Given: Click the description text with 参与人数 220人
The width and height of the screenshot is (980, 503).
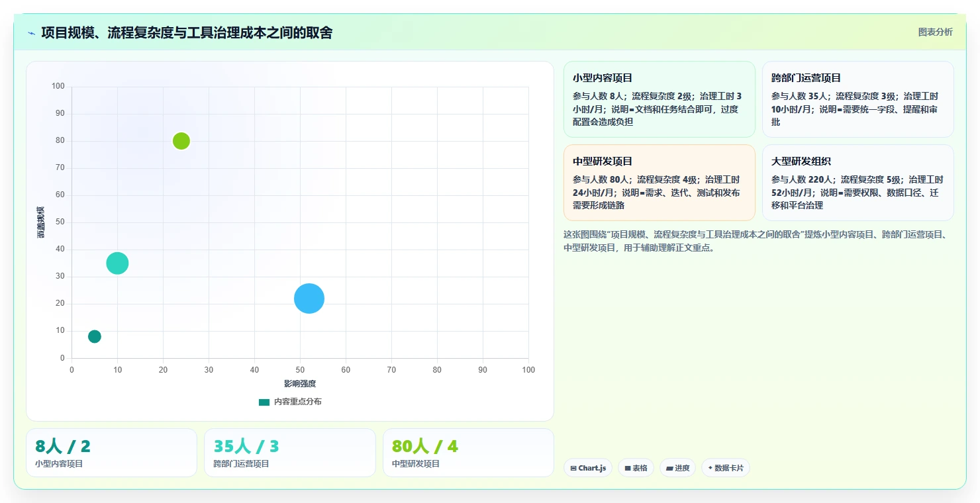Looking at the screenshot, I should (857, 193).
